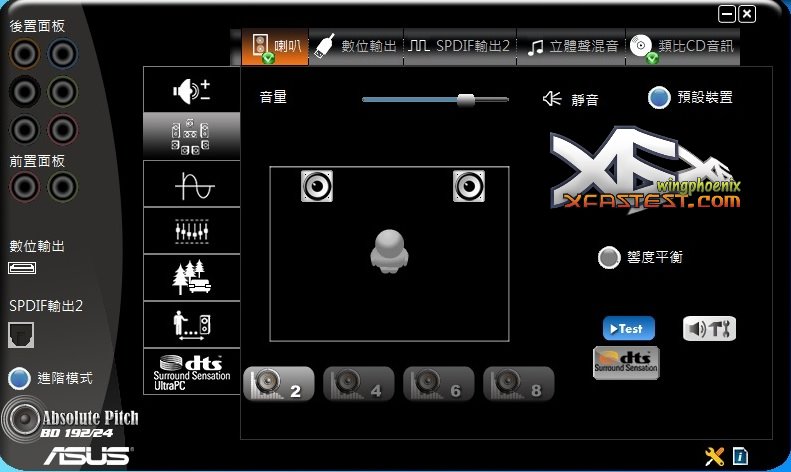Click the gray rear panel jack
Image resolution: width=791 pixels, height=472 pixels.
pyautogui.click(x=24, y=130)
